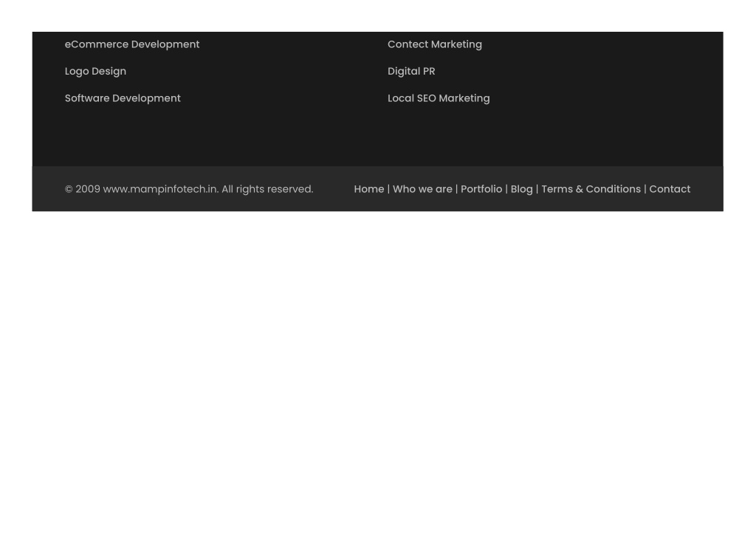Go to Logo Design service

point(95,72)
